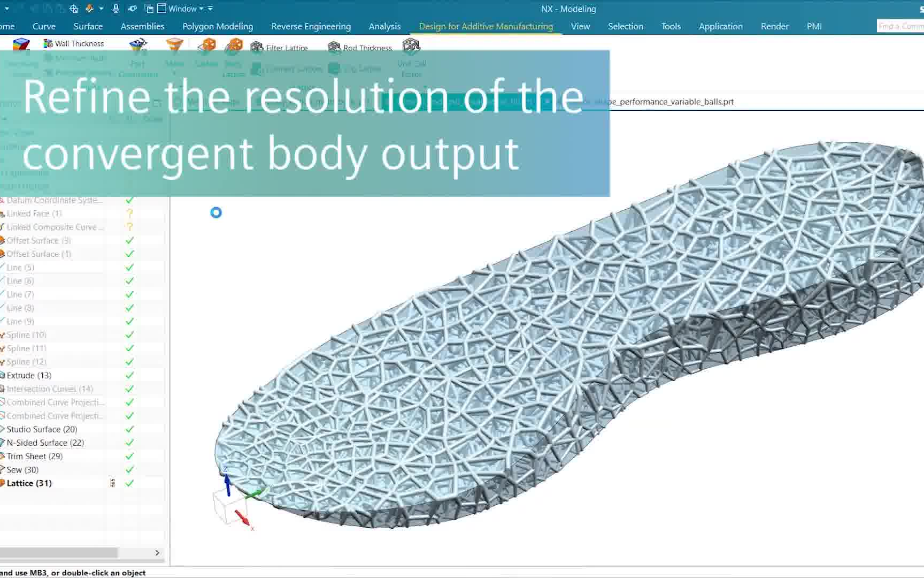Switch to the PMI tab
This screenshot has width=924, height=578.
(x=814, y=26)
